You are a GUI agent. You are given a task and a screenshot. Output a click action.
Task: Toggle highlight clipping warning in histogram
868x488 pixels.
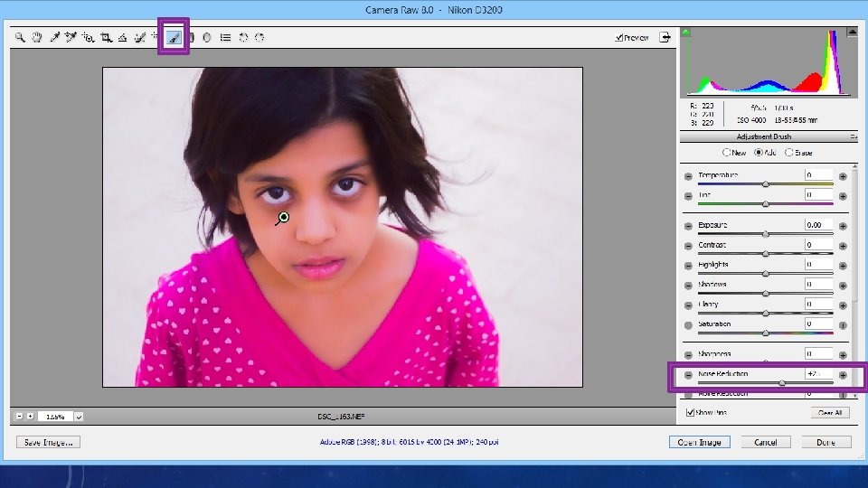(852, 33)
